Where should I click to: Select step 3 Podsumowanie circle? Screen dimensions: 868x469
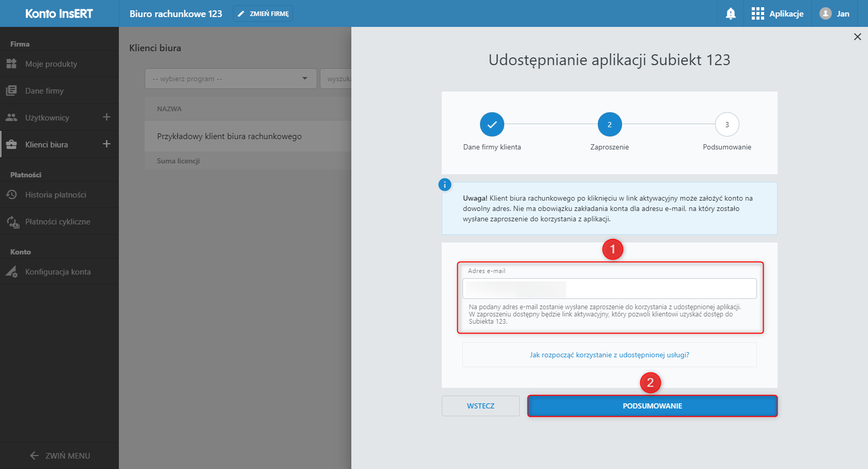[x=727, y=125]
